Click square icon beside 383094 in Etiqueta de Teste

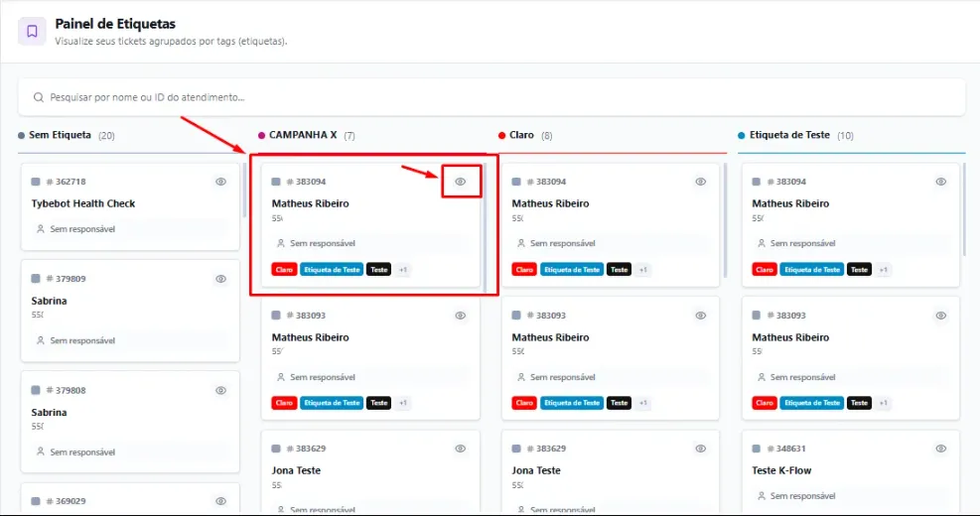click(x=757, y=182)
